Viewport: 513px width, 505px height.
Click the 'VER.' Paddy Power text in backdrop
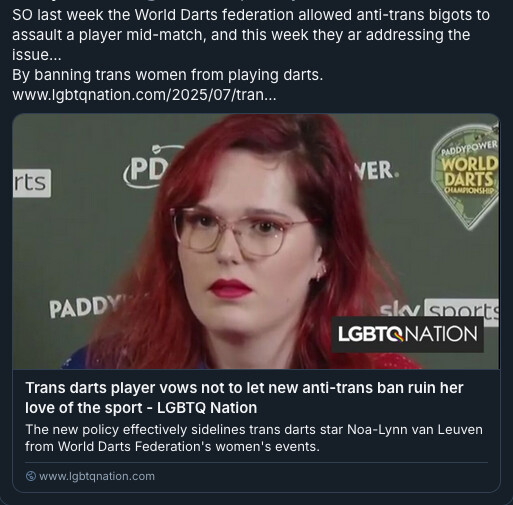[x=376, y=170]
